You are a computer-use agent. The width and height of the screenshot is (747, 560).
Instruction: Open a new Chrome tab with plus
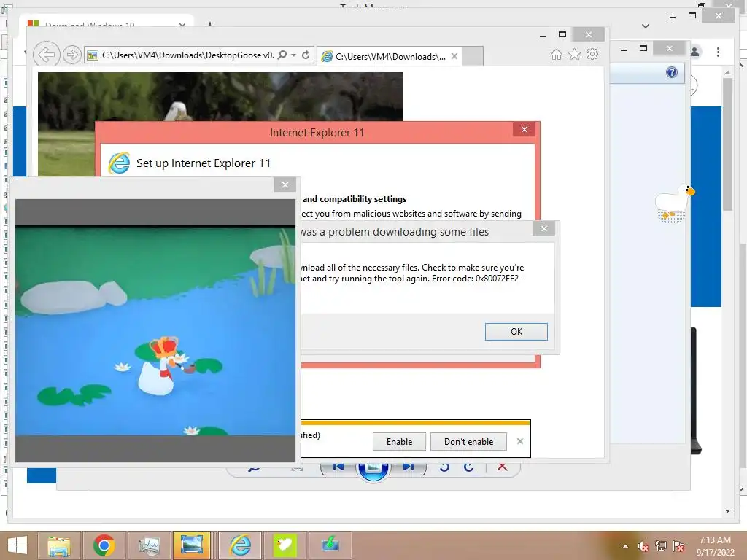pos(209,25)
